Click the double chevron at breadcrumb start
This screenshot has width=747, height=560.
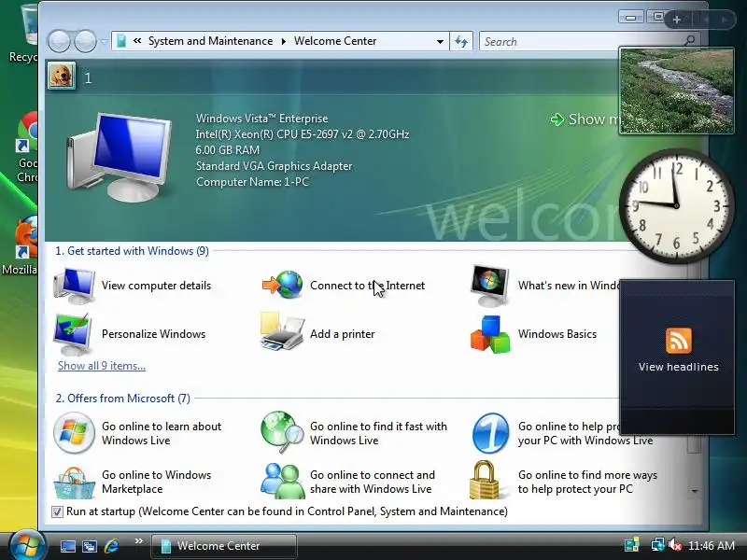(137, 41)
